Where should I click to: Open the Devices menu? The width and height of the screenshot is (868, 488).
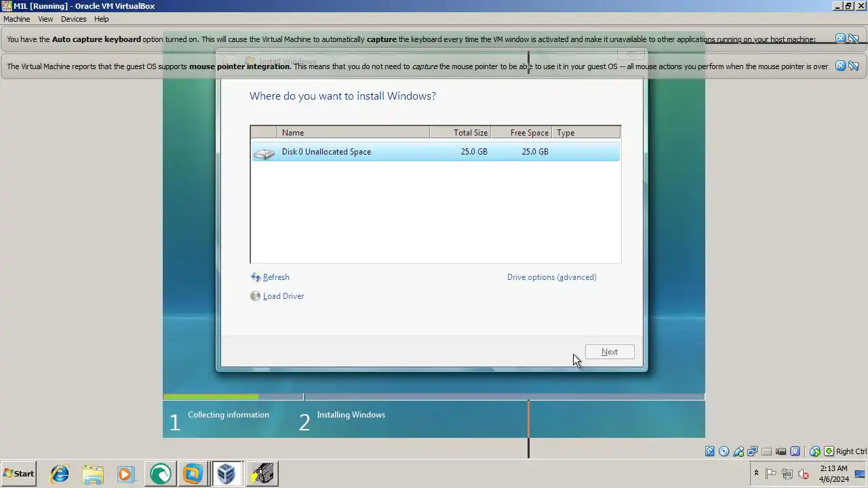tap(73, 19)
